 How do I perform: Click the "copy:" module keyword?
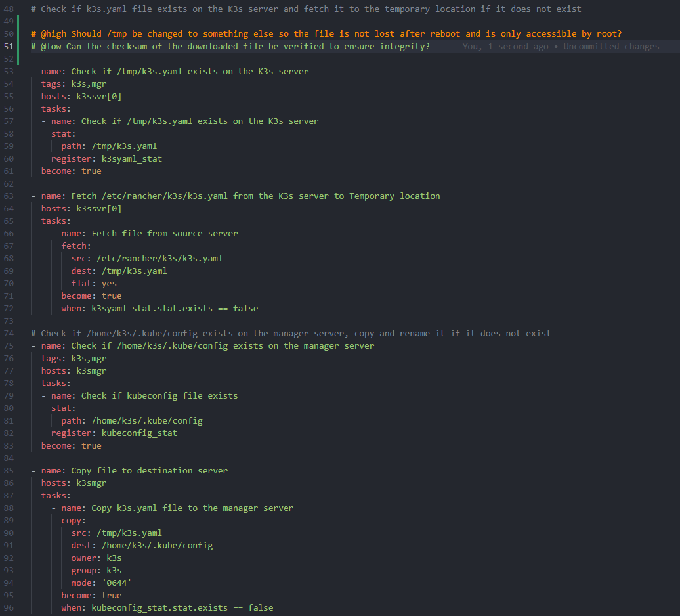pos(74,520)
